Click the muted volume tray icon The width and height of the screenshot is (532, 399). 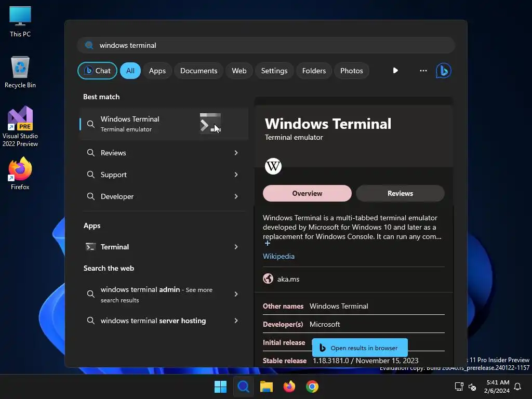472,387
